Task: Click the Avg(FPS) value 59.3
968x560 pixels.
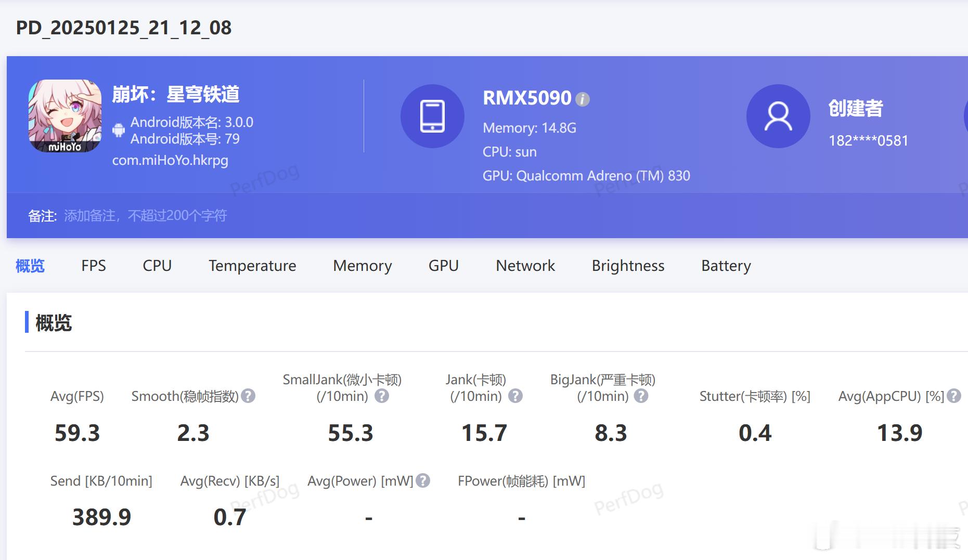Action: [x=77, y=433]
